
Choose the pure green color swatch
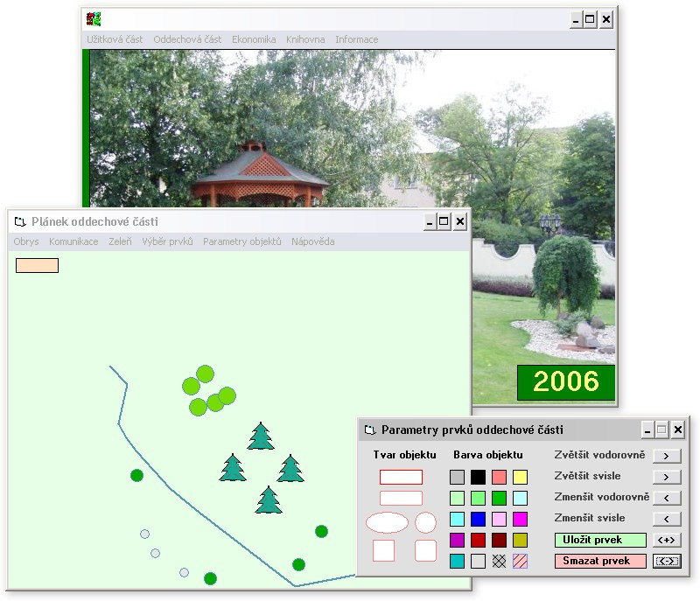click(x=499, y=498)
